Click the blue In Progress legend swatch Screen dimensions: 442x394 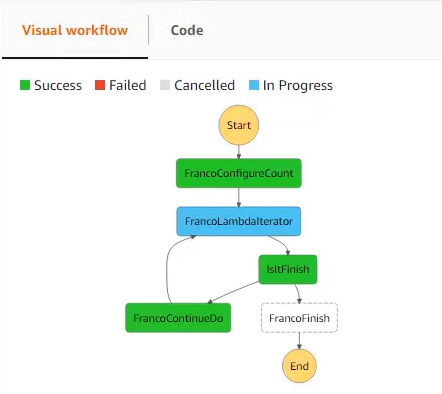[x=254, y=85]
